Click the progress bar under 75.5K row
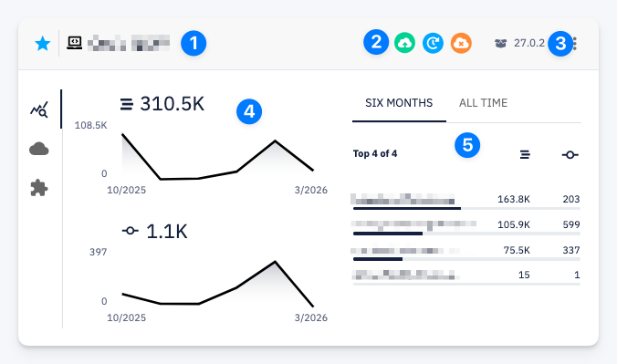Image resolution: width=617 pixels, height=364 pixels. click(466, 259)
